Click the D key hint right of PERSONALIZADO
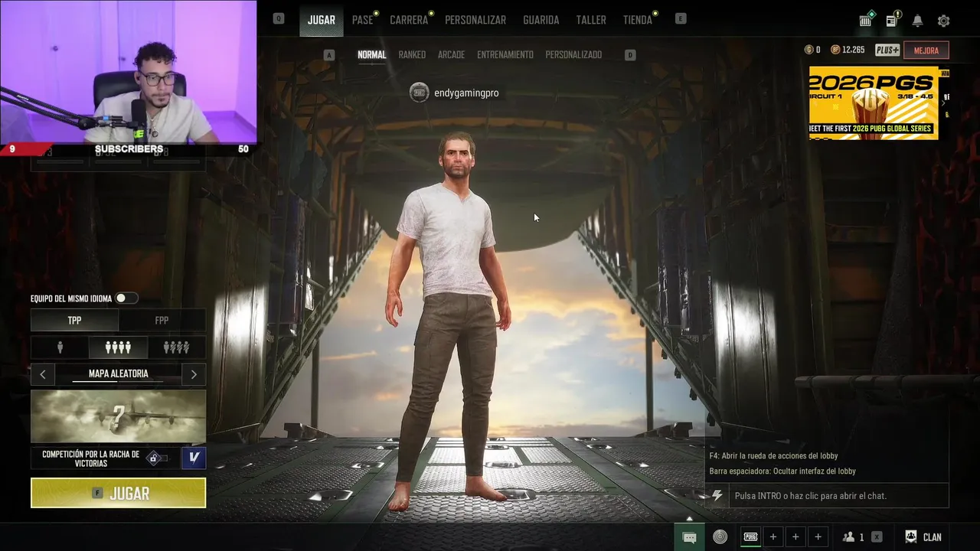Screen dimensions: 980x551 (630, 55)
